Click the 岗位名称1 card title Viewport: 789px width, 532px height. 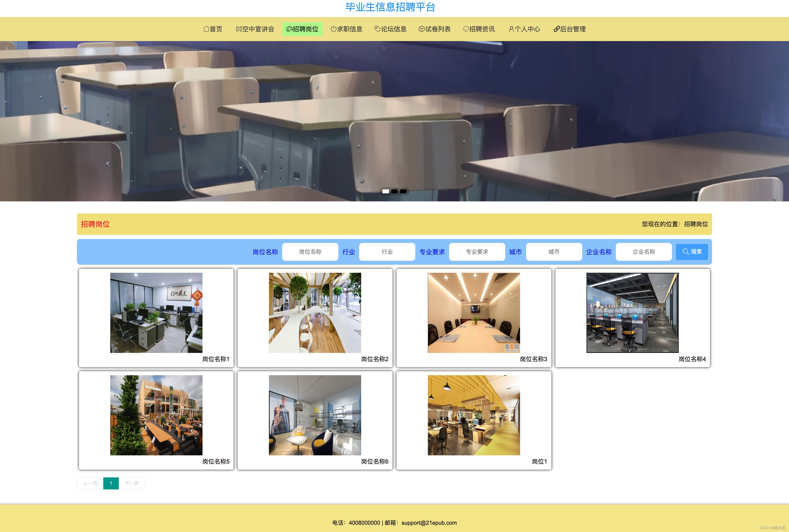pos(216,359)
